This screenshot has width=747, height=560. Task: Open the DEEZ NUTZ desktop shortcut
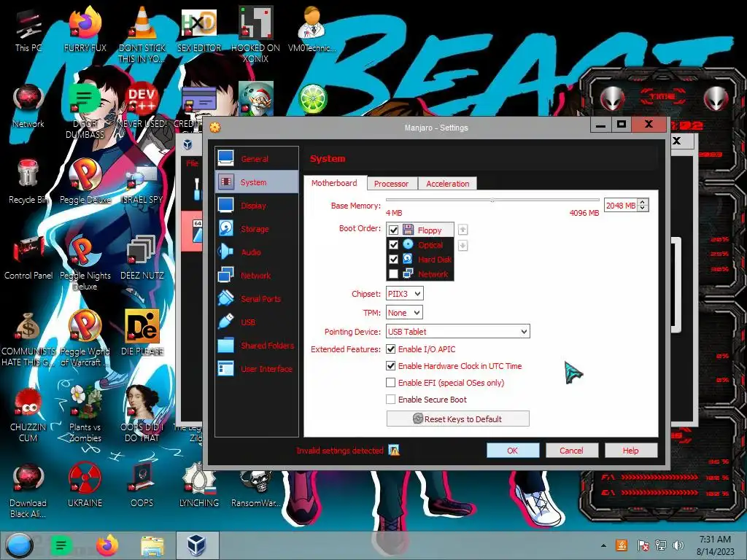142,257
